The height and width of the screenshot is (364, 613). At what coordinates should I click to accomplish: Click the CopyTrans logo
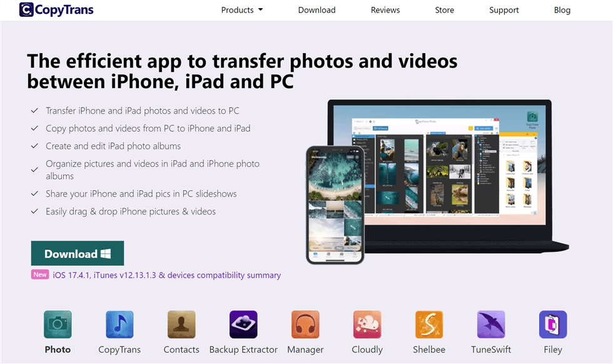coord(56,10)
